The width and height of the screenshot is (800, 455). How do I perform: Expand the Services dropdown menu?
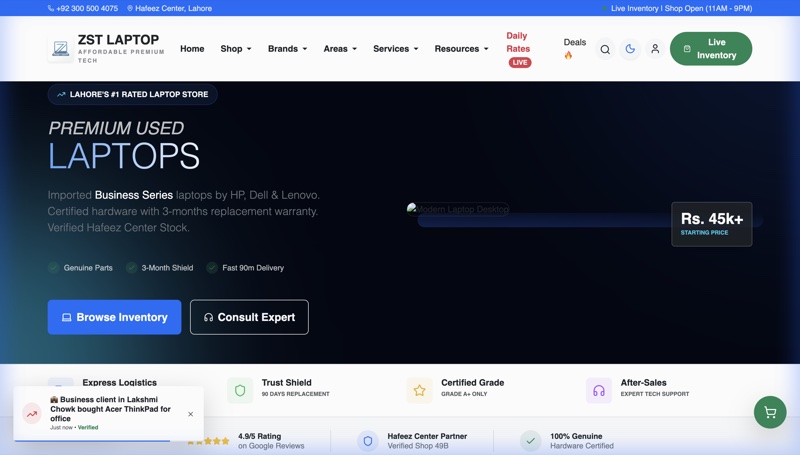[x=396, y=49]
